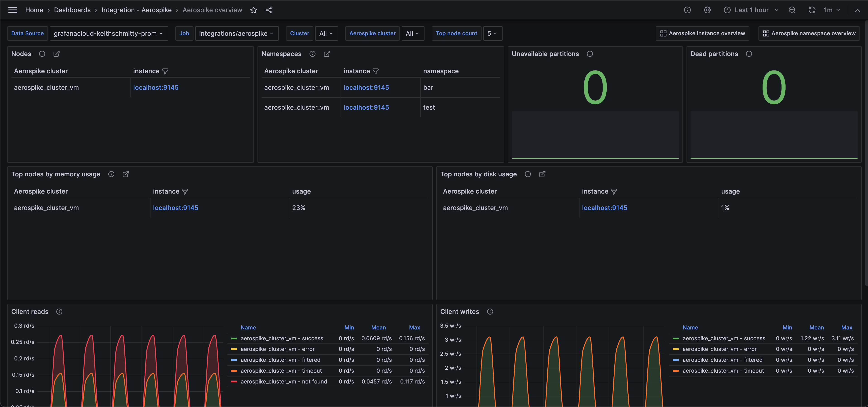Follow the localhost:9145 link in Nodes panel
Screen dimensions: 868x407
coord(156,87)
